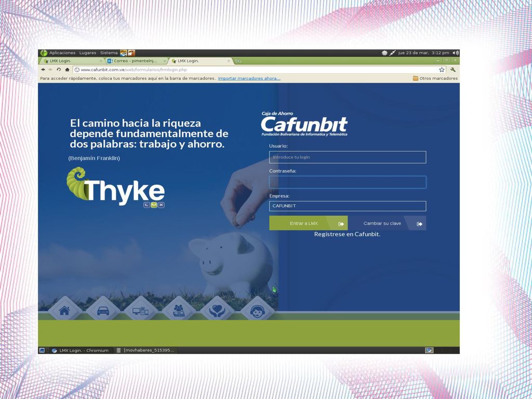Open Otros marcadores folder
Viewport: 532px width, 399px height.
pyautogui.click(x=435, y=78)
